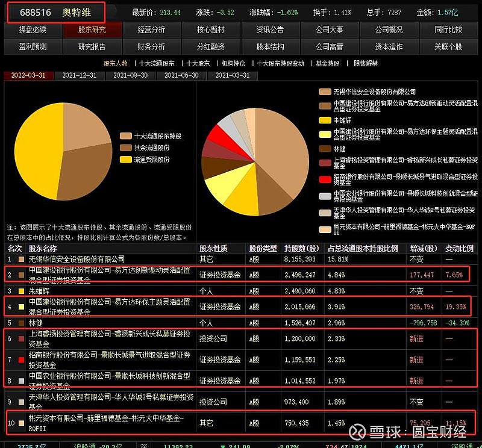Click the 十大流通股东持股 legend swatch
This screenshot has height=448, width=482.
pos(126,136)
